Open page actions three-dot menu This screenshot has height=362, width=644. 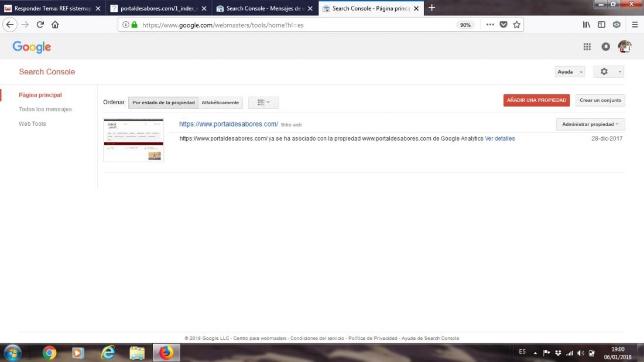pyautogui.click(x=490, y=25)
